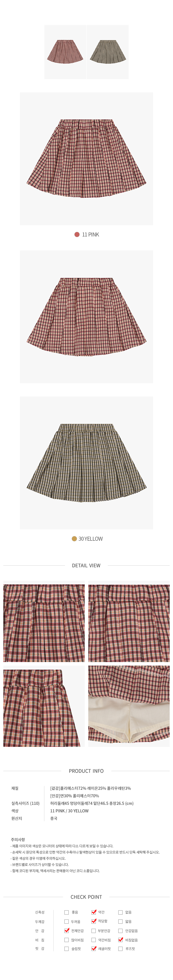Screen dimensions: 173x980
Task: Check the 좋음 elasticity checkbox
Action: coord(67,912)
